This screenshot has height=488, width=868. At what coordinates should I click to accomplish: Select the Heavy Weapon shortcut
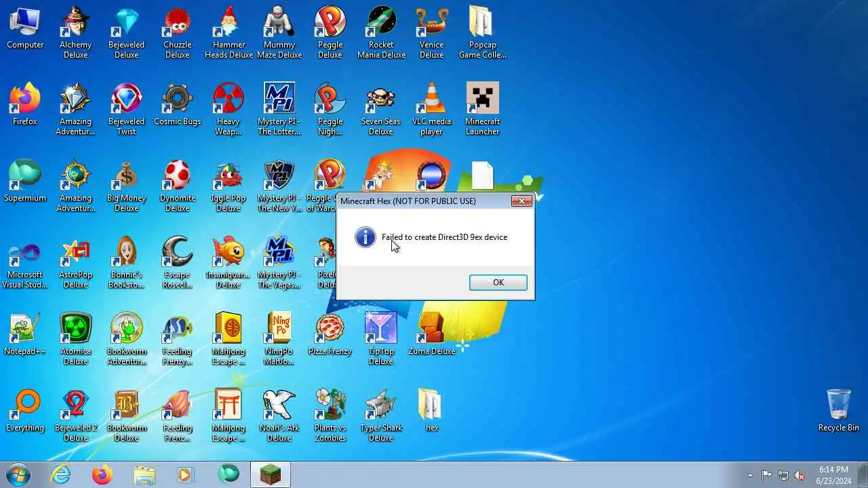229,109
